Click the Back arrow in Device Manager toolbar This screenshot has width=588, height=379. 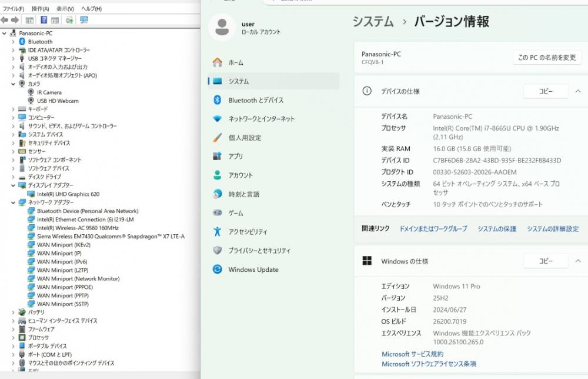click(5, 20)
